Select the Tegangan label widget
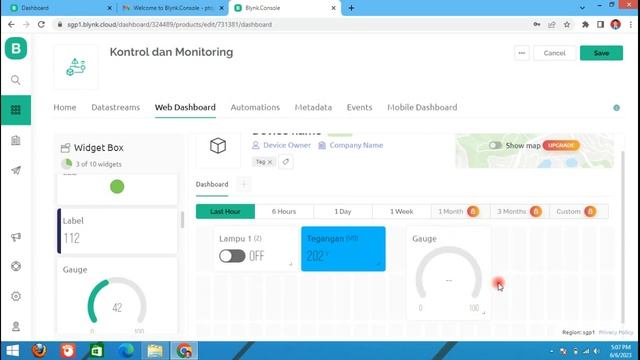Viewport: 640px width, 360px height. [x=343, y=249]
